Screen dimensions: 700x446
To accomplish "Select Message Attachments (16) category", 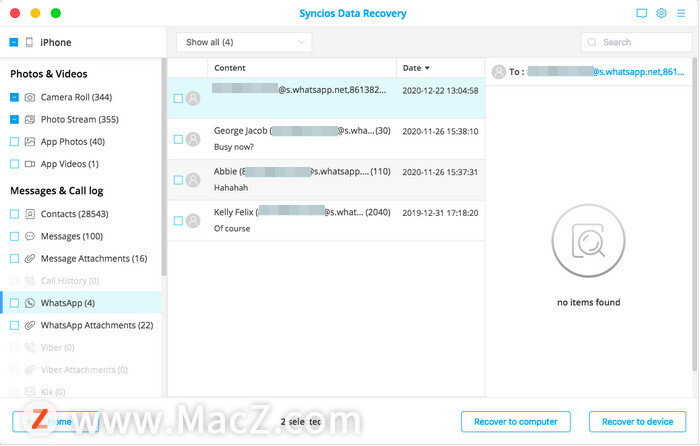I will pyautogui.click(x=82, y=258).
